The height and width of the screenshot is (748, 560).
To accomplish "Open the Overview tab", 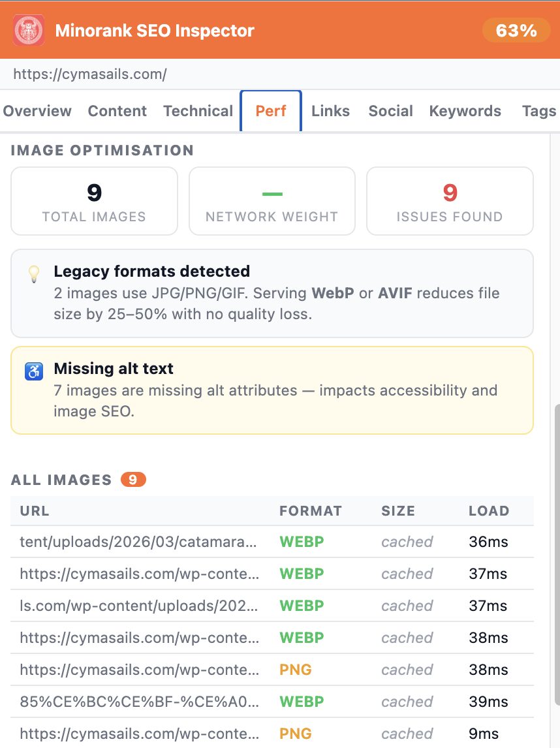I will click(37, 111).
